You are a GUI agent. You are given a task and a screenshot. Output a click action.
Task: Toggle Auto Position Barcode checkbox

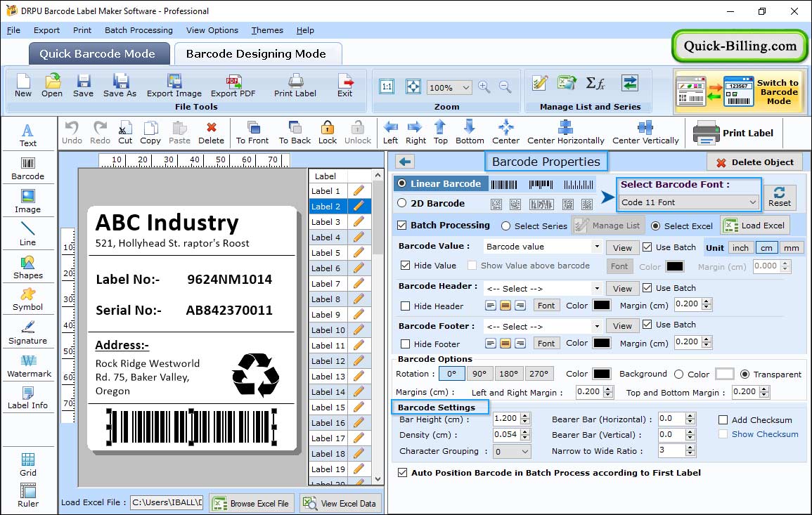tap(402, 473)
